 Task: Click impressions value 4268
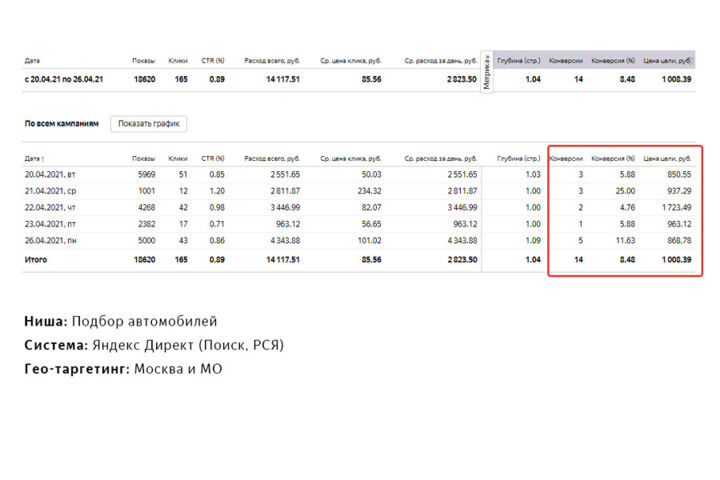tap(146, 208)
